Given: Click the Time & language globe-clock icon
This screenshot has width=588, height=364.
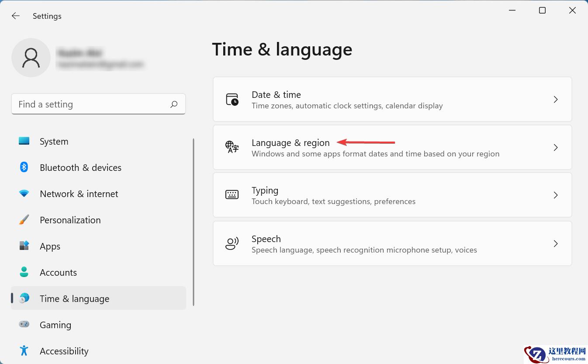Looking at the screenshot, I should pos(24,298).
